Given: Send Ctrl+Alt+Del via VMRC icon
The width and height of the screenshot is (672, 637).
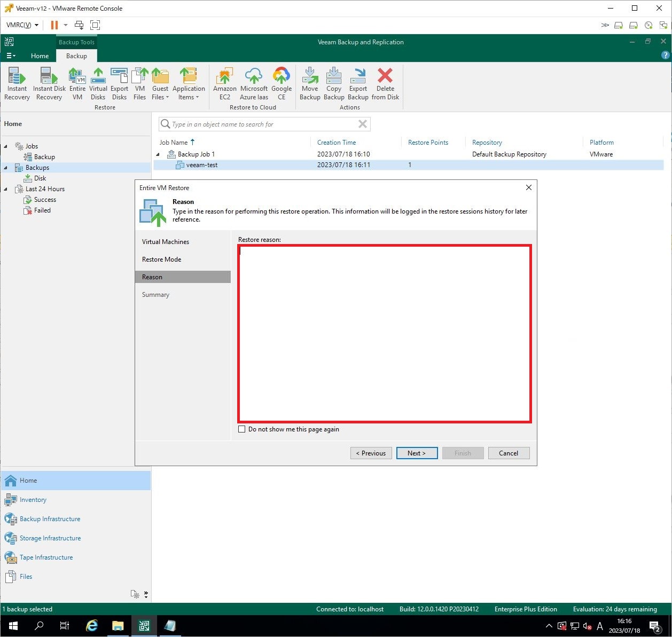Looking at the screenshot, I should (79, 25).
